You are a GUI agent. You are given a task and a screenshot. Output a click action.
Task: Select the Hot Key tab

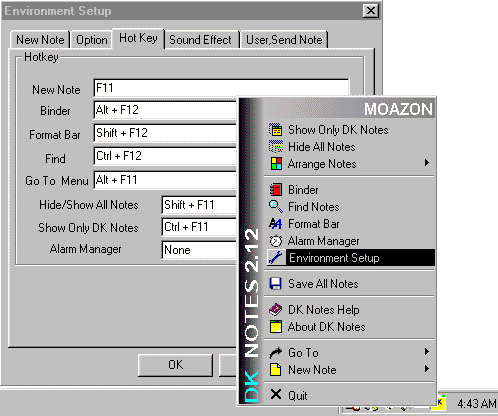[x=138, y=38]
